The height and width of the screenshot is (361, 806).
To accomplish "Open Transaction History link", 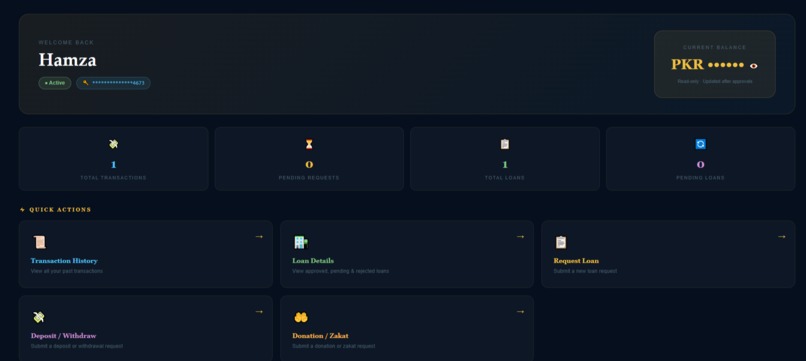I will click(64, 261).
